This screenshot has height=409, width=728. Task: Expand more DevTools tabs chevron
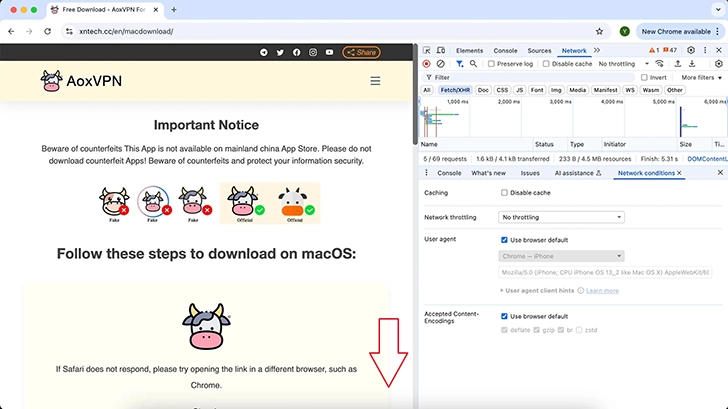tap(597, 50)
